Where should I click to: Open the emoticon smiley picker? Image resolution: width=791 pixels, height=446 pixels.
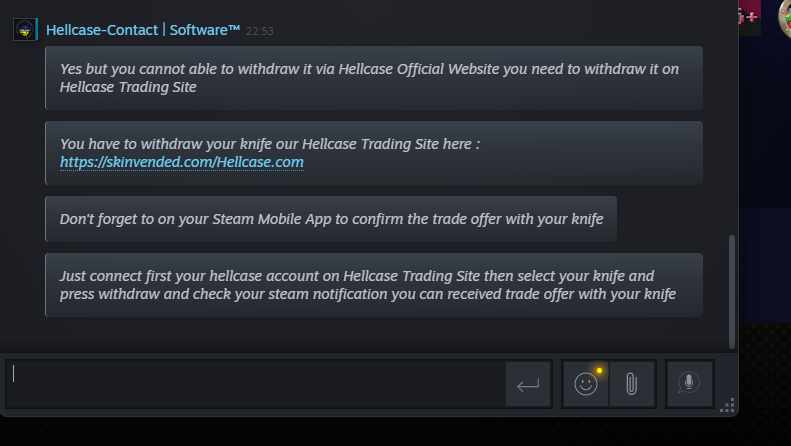[x=586, y=384]
